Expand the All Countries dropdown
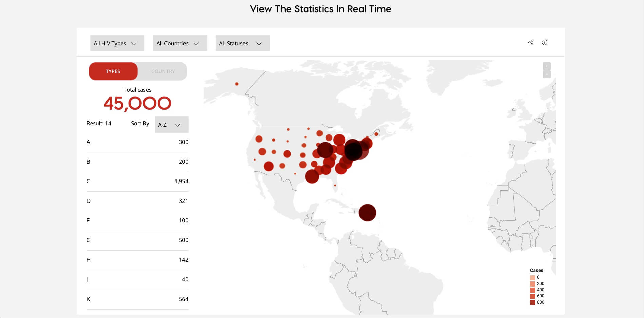Viewport: 644px width, 318px height. tap(180, 43)
